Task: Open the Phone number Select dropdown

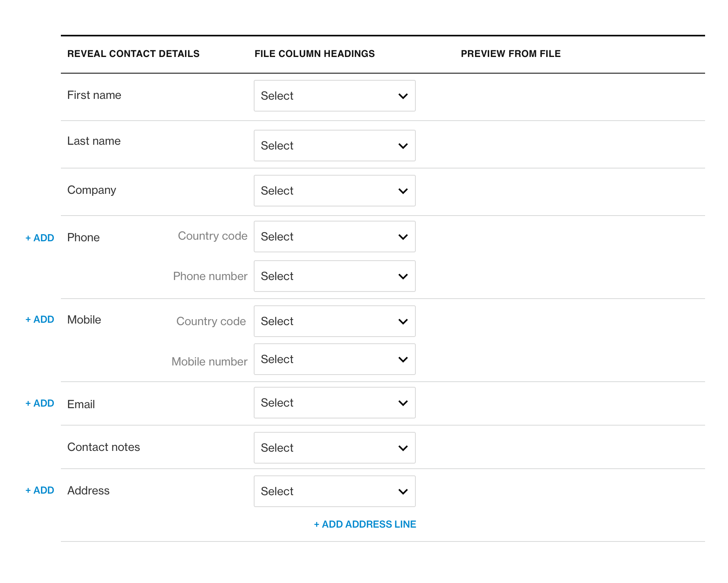Action: (x=334, y=276)
